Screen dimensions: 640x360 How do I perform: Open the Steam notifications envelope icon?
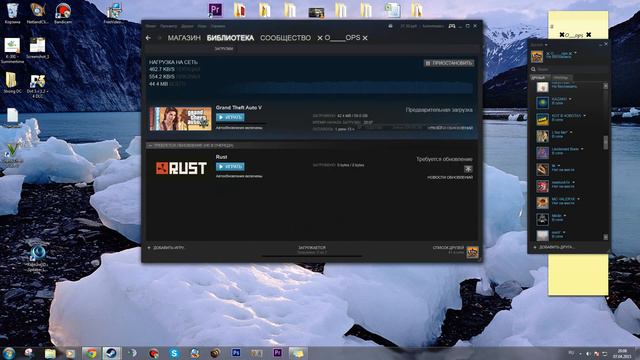point(390,26)
